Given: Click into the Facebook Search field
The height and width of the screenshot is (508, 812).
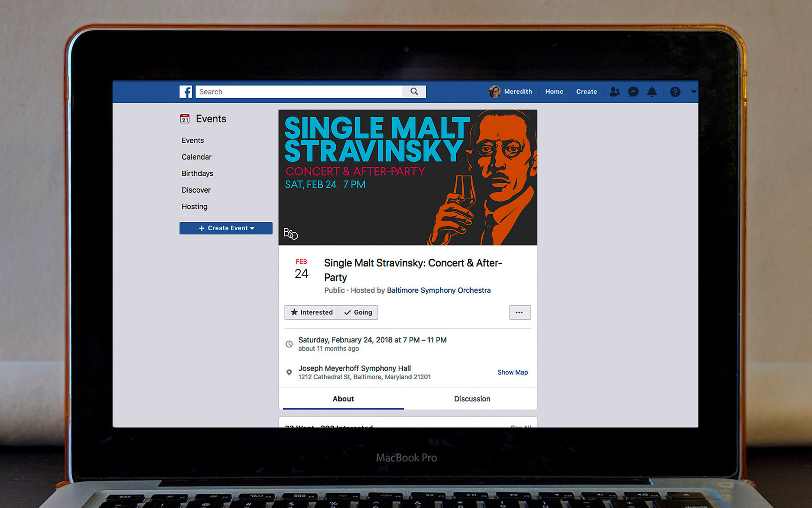Looking at the screenshot, I should pos(299,91).
